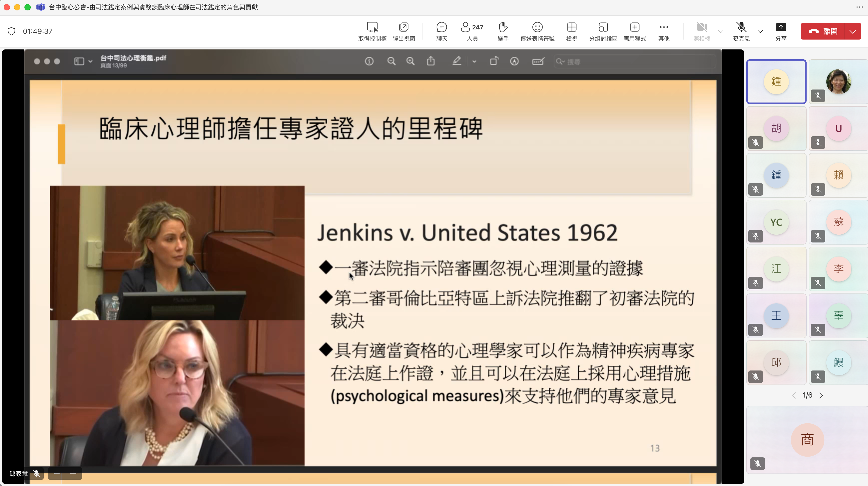Click the PDF 搜尋 search field

pos(635,62)
